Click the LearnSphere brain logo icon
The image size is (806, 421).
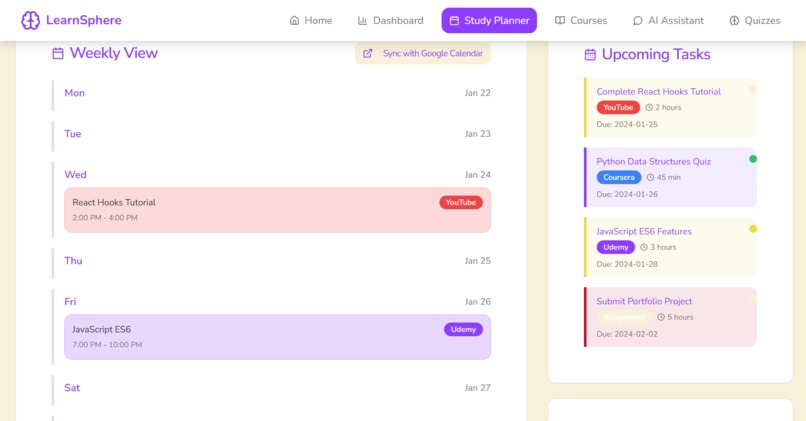point(30,21)
